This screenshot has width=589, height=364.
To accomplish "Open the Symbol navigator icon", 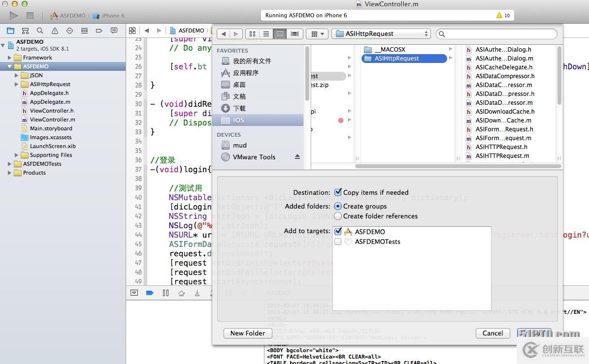I will [25, 31].
